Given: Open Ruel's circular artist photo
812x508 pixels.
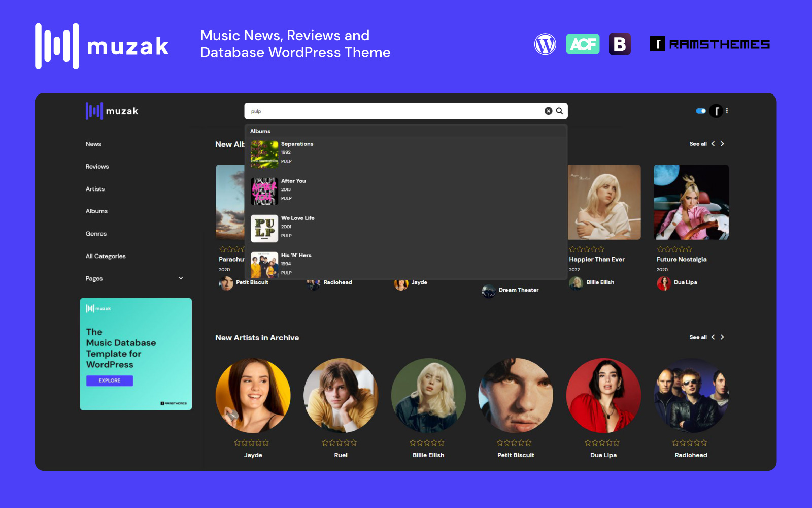Looking at the screenshot, I should click(x=341, y=396).
